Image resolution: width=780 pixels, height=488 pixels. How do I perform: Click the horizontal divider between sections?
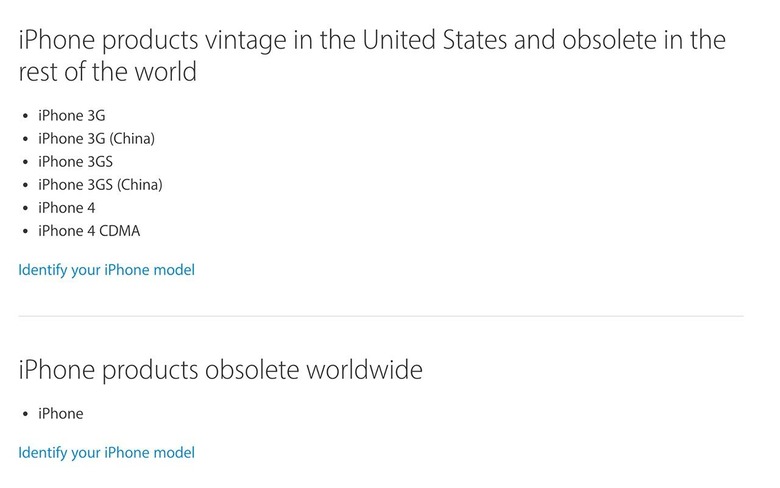pyautogui.click(x=381, y=316)
